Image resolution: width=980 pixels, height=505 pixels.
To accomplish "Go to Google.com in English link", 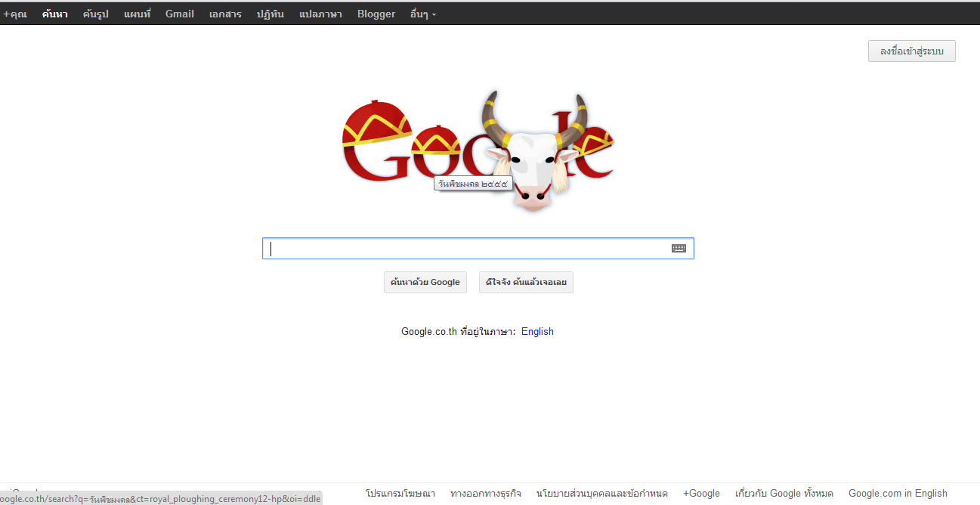I will pyautogui.click(x=898, y=494).
